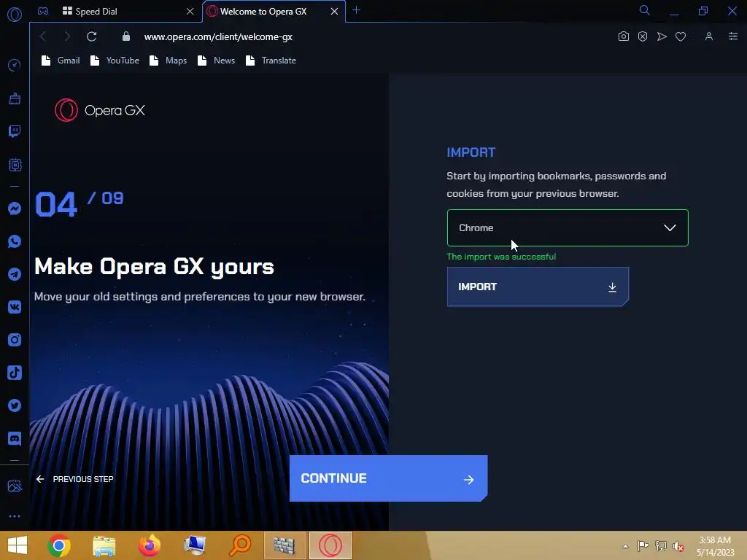Open GX Control speedometer icon in sidebar
Screen dimensions: 747x560
click(15, 65)
